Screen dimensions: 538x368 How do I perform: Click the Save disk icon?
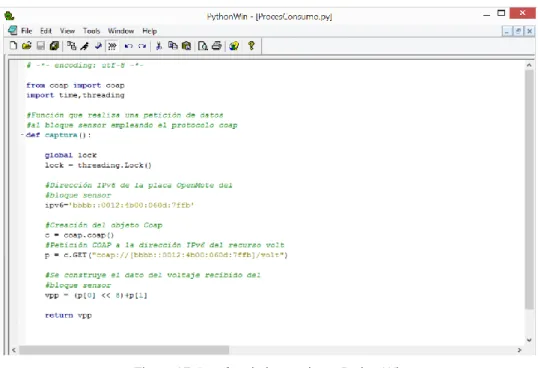point(40,46)
